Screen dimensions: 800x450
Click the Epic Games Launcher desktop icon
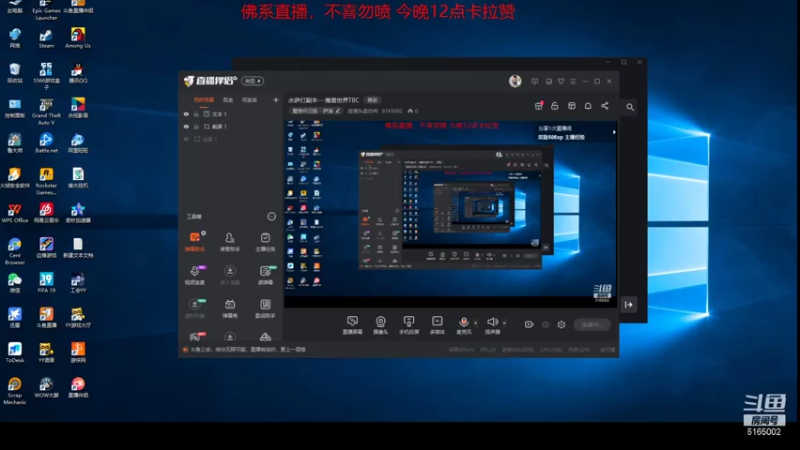(x=46, y=9)
